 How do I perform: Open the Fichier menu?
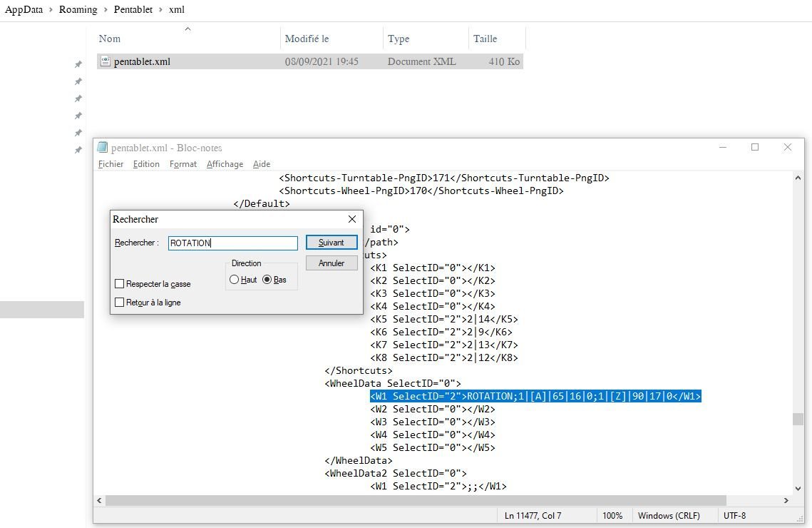[111, 164]
